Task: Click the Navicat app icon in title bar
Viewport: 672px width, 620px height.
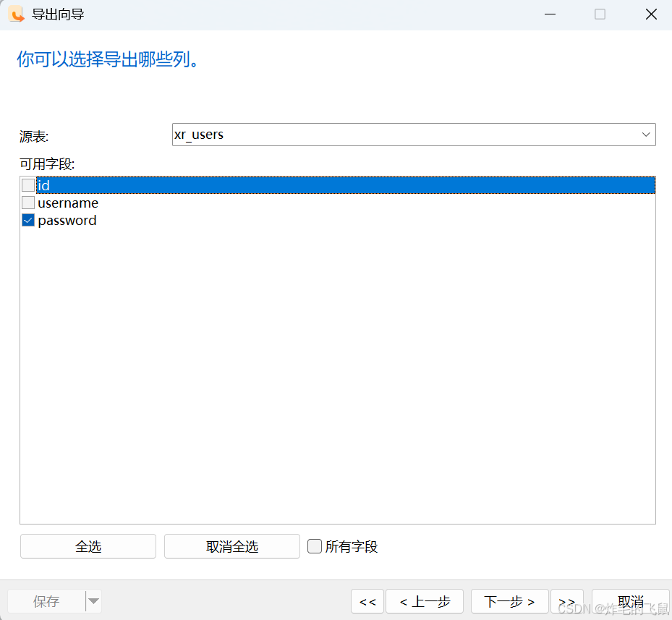Action: (16, 14)
